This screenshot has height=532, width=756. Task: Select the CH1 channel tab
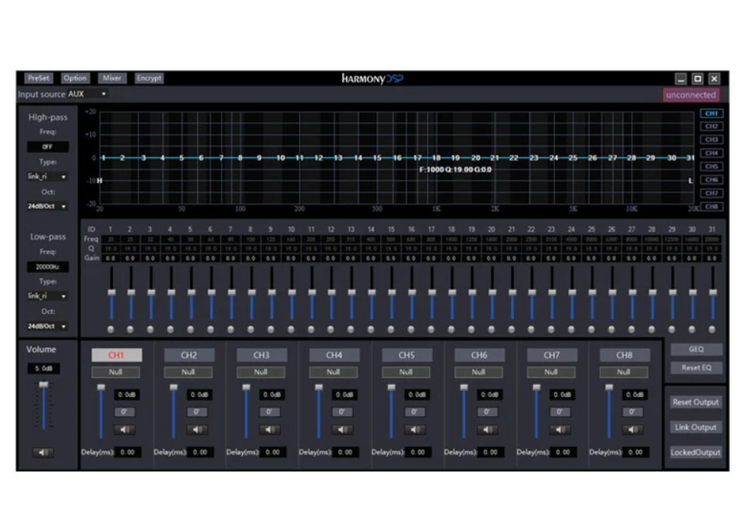point(116,355)
